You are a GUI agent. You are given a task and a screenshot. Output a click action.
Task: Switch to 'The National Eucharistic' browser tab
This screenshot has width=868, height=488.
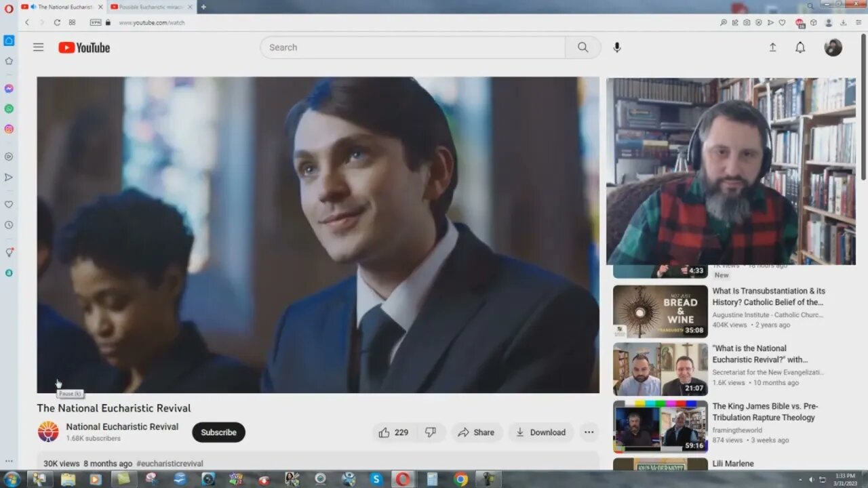pos(61,7)
